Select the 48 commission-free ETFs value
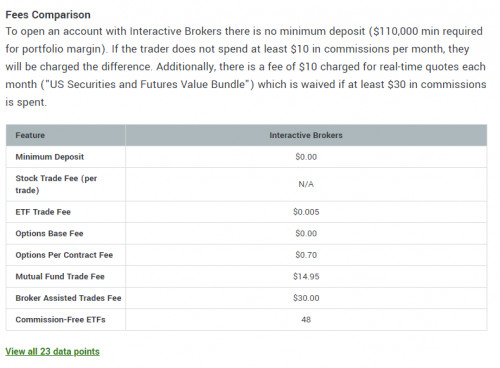This screenshot has height=368, width=500. click(x=306, y=320)
